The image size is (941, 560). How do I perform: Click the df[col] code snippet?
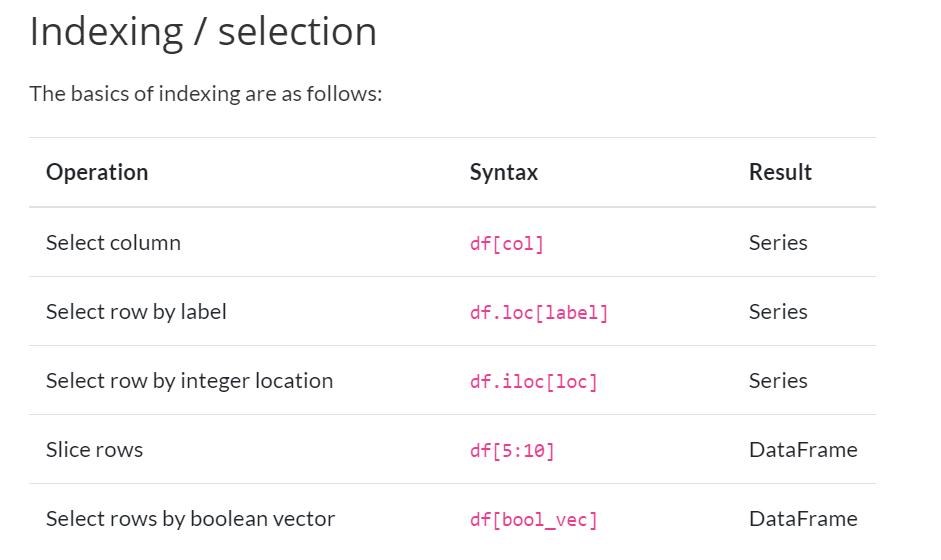tap(507, 243)
